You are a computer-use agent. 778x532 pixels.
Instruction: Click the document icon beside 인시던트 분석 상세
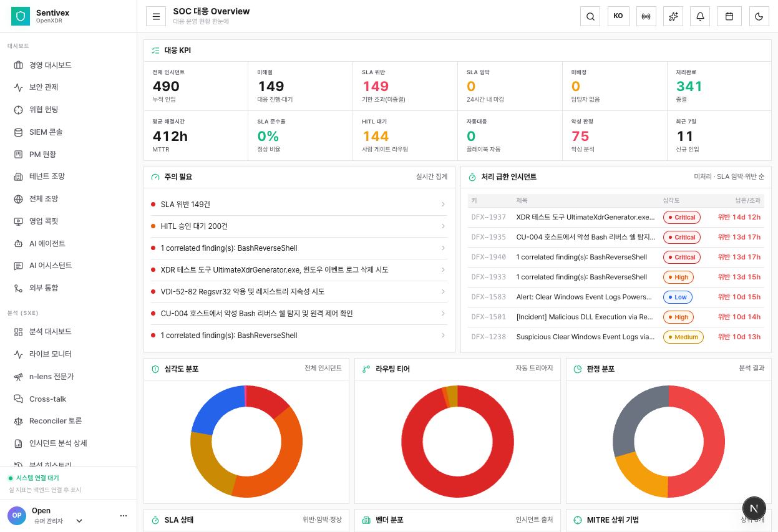point(18,443)
